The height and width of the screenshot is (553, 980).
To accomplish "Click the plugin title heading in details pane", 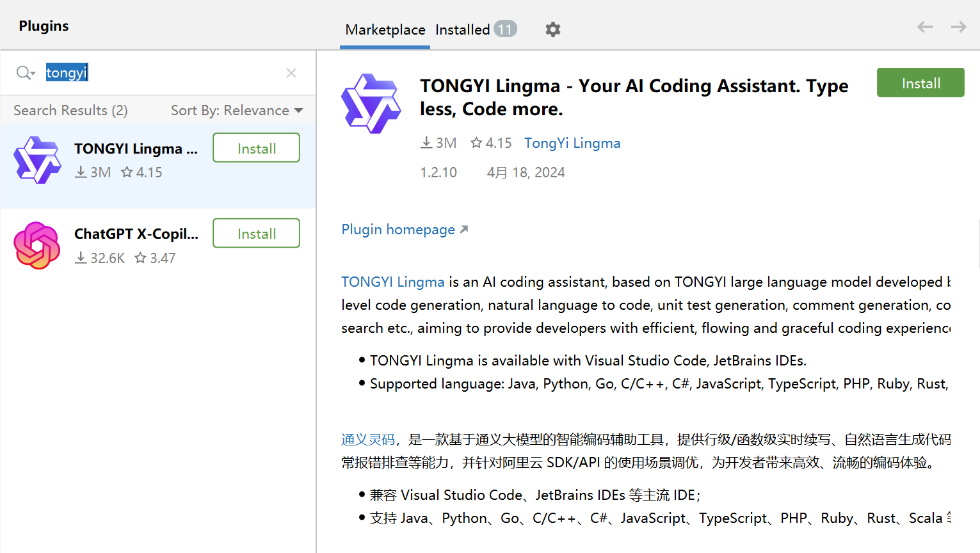I will tap(634, 97).
